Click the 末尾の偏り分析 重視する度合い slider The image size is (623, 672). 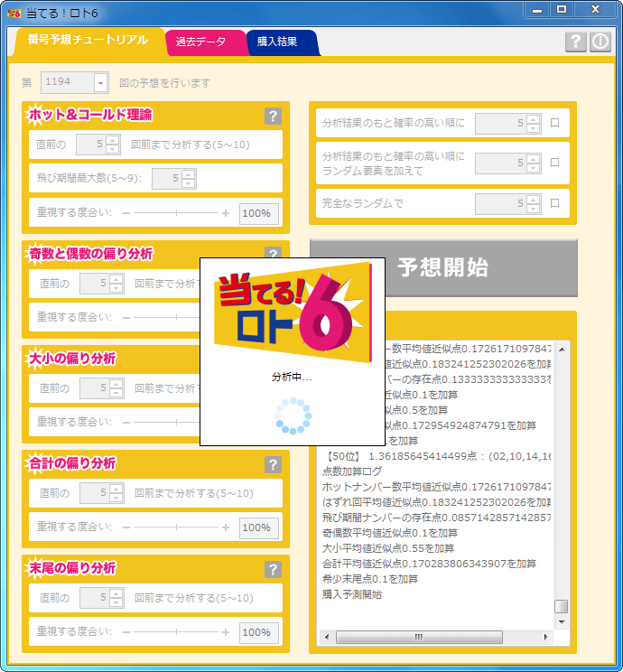tap(176, 632)
